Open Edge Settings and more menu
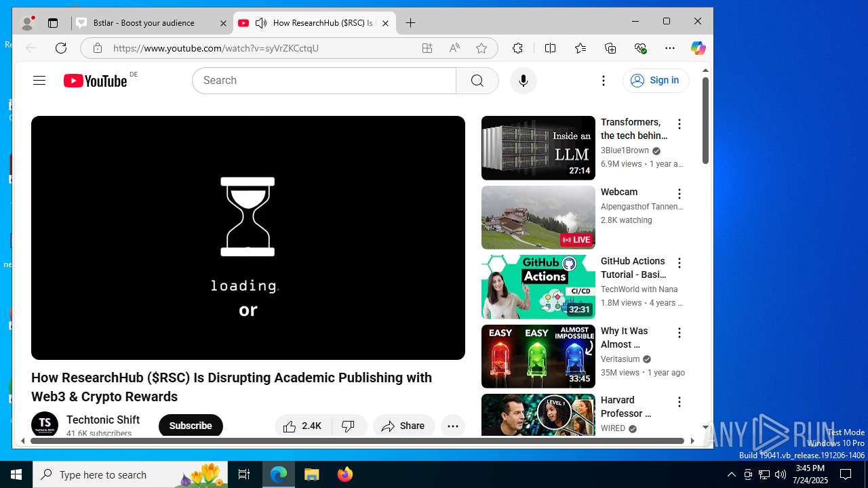Viewport: 868px width, 488px height. click(670, 48)
